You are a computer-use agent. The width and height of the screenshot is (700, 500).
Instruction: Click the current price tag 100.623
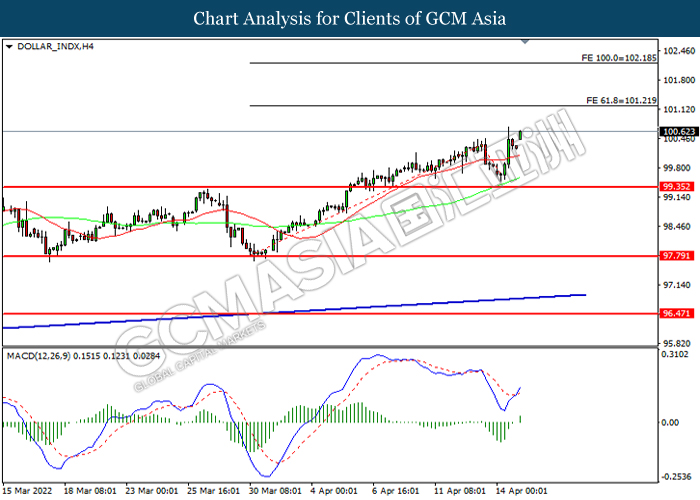pos(679,131)
